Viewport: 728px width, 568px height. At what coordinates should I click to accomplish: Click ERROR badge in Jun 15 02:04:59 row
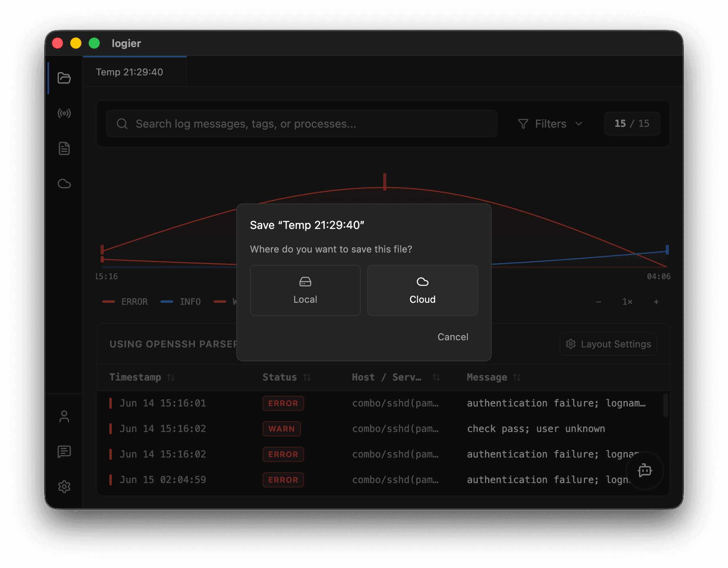coord(283,480)
